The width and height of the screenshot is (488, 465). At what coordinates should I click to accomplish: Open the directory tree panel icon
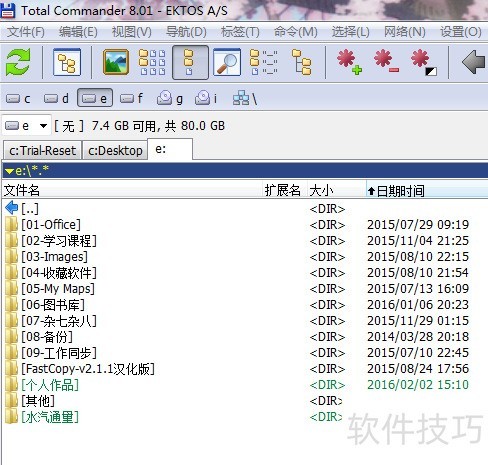(67, 62)
